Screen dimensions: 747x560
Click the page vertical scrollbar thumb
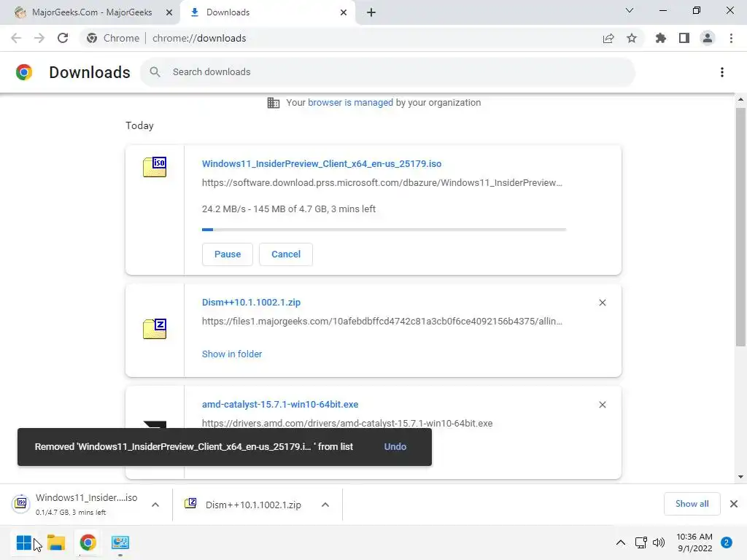pyautogui.click(x=740, y=227)
